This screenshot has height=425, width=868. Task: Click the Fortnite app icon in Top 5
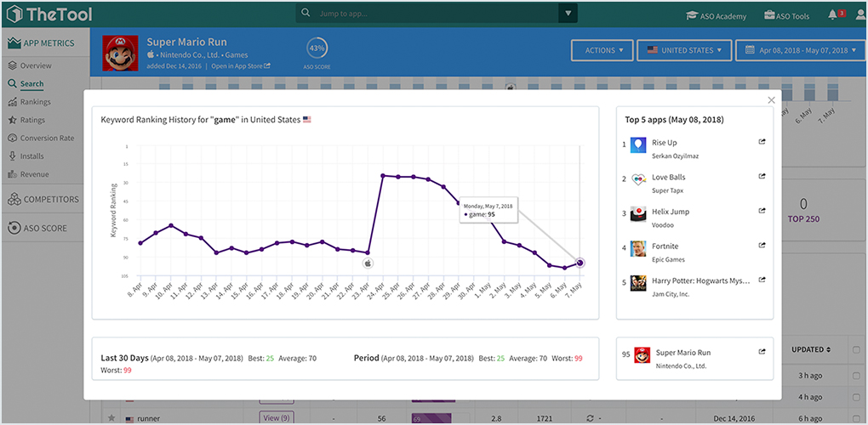[x=638, y=249]
